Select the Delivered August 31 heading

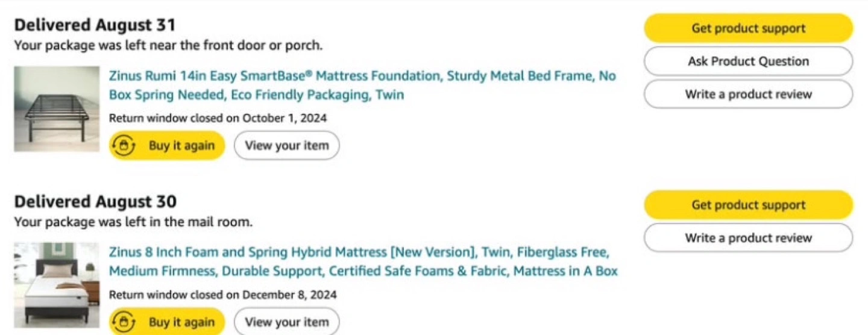point(95,25)
